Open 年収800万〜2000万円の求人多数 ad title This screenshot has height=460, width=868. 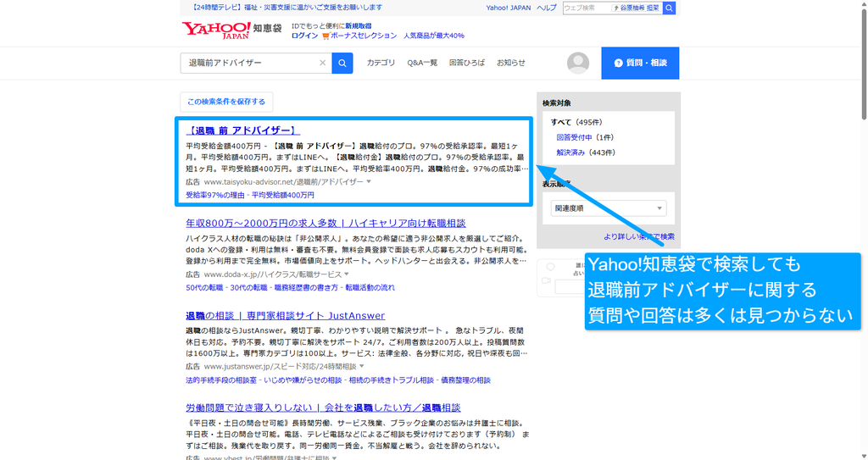point(325,223)
